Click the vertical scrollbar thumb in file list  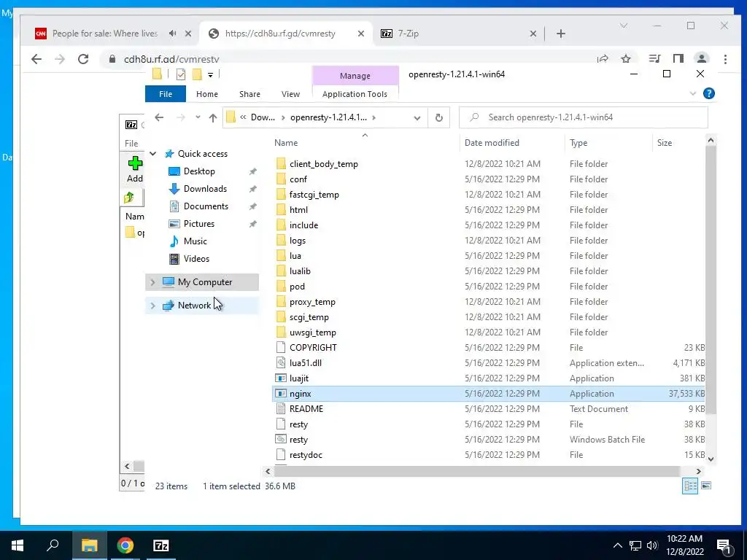pyautogui.click(x=711, y=280)
